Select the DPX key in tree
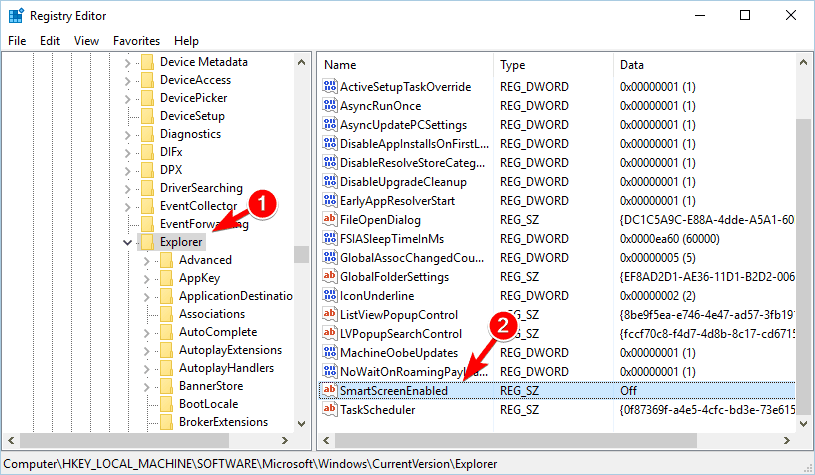Viewport: 815px width, 475px height. 171,170
